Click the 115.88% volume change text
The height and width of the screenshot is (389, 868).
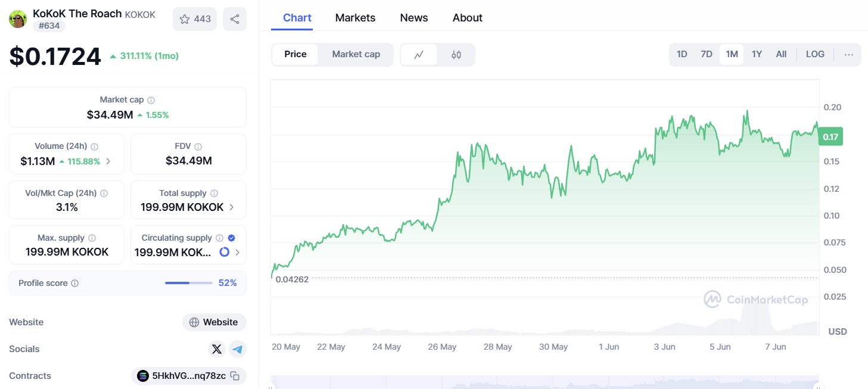pyautogui.click(x=83, y=161)
